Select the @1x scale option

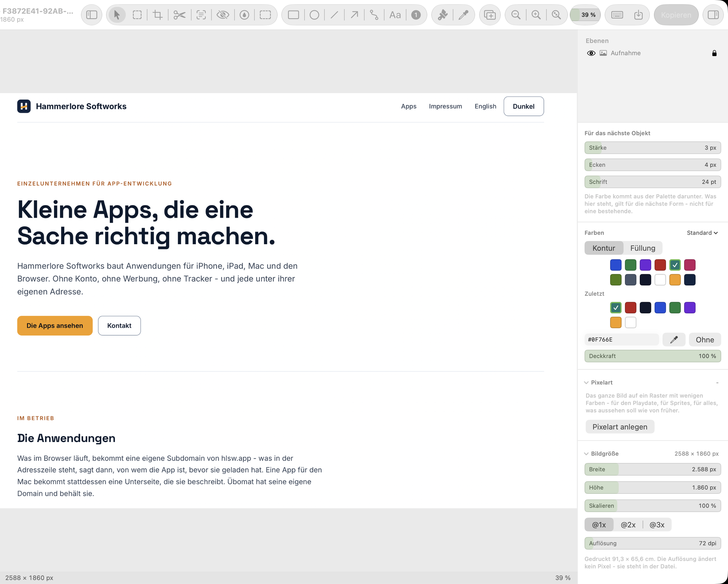tap(599, 525)
